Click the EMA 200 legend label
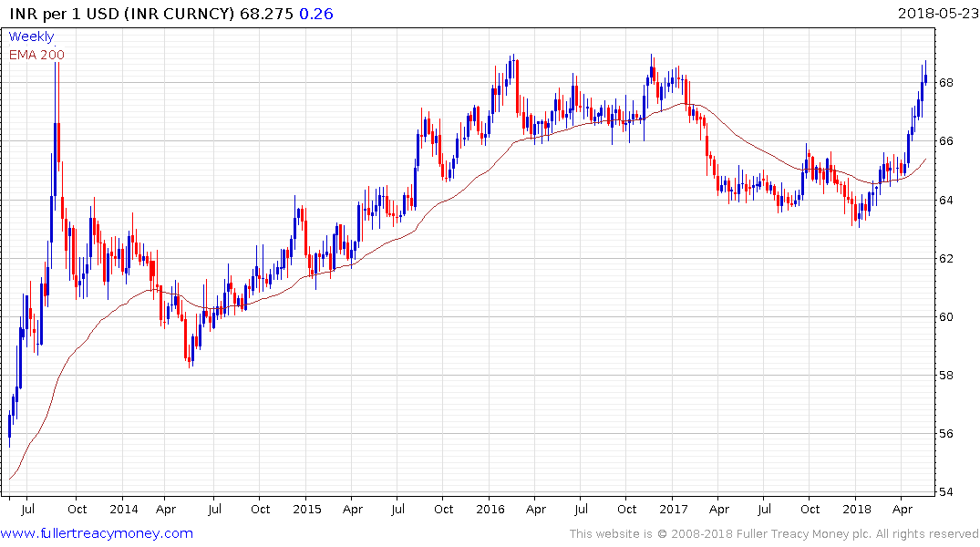 click(x=36, y=55)
